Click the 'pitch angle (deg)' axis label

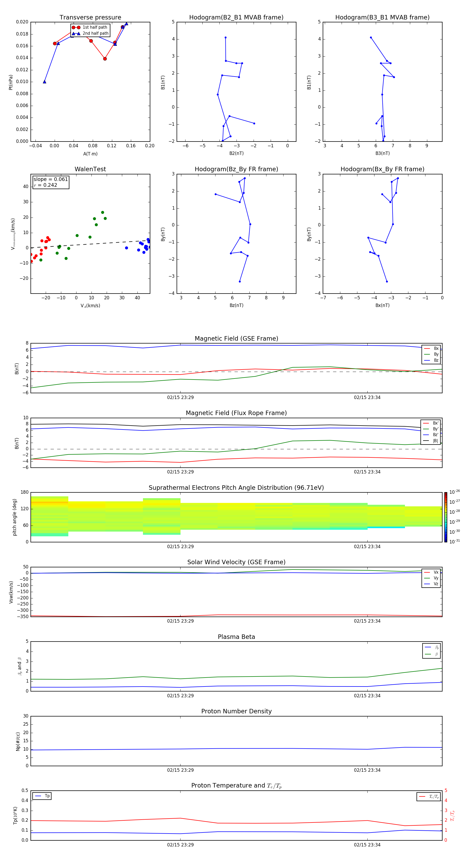[x=15, y=517]
